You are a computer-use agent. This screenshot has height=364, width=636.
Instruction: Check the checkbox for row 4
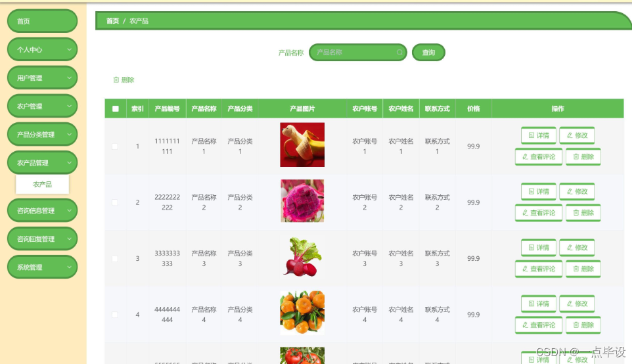tap(115, 315)
